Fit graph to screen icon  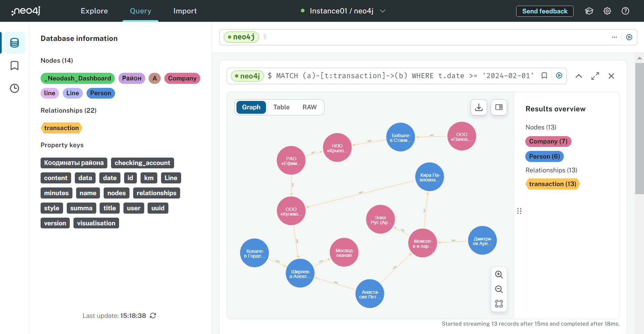coord(499,304)
